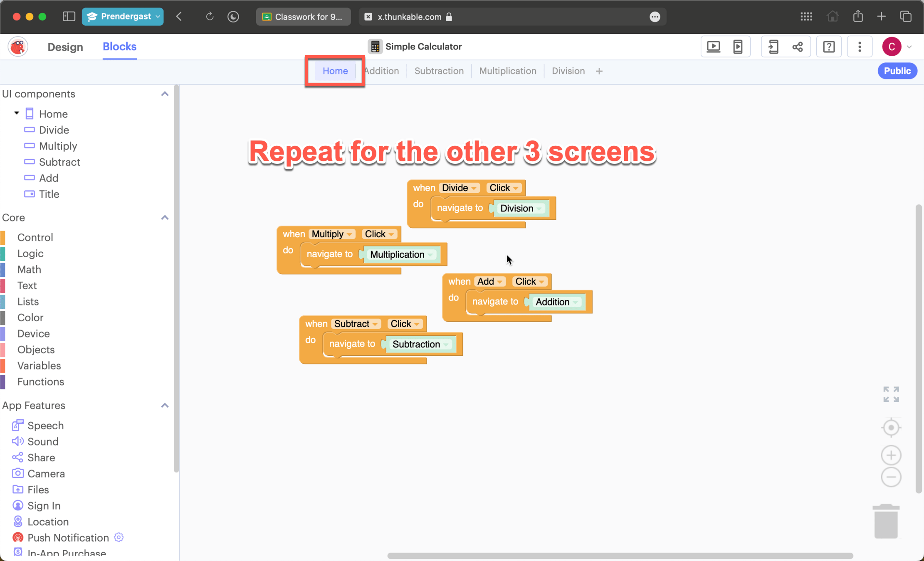924x561 pixels.
Task: Center the workspace with target icon
Action: pyautogui.click(x=891, y=427)
